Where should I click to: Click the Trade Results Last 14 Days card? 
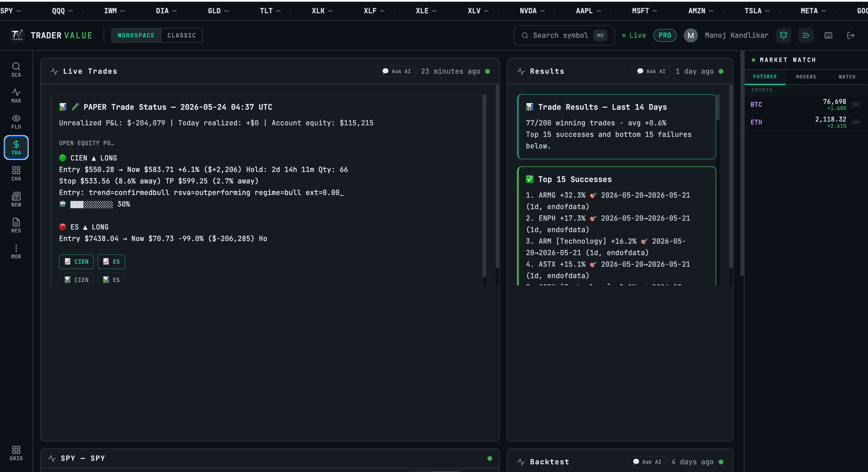point(616,127)
